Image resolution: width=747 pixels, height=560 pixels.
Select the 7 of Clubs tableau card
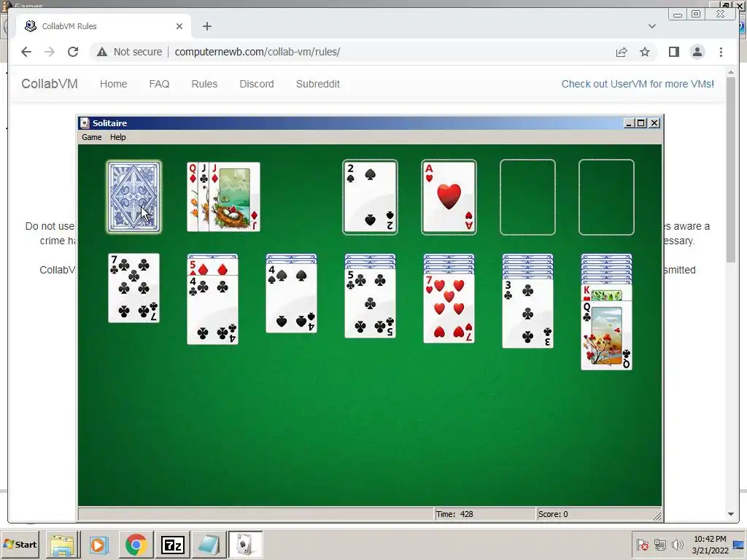click(134, 288)
